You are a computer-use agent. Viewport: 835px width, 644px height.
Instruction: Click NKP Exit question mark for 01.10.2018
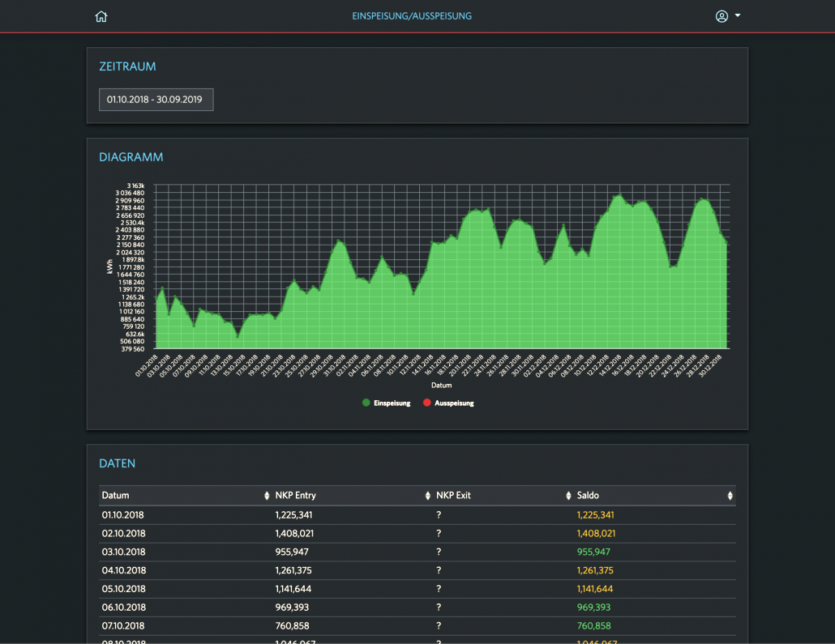[439, 515]
